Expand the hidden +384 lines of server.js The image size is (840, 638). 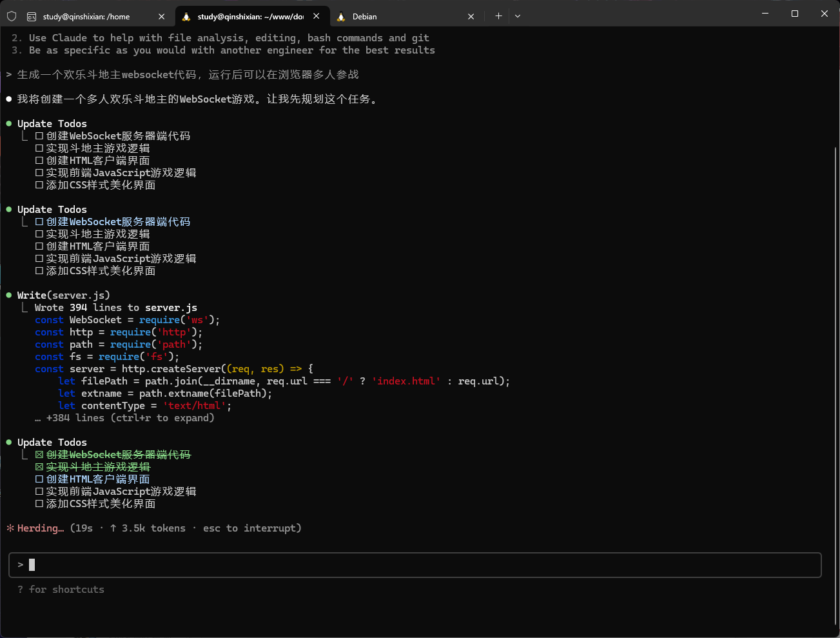[129, 418]
